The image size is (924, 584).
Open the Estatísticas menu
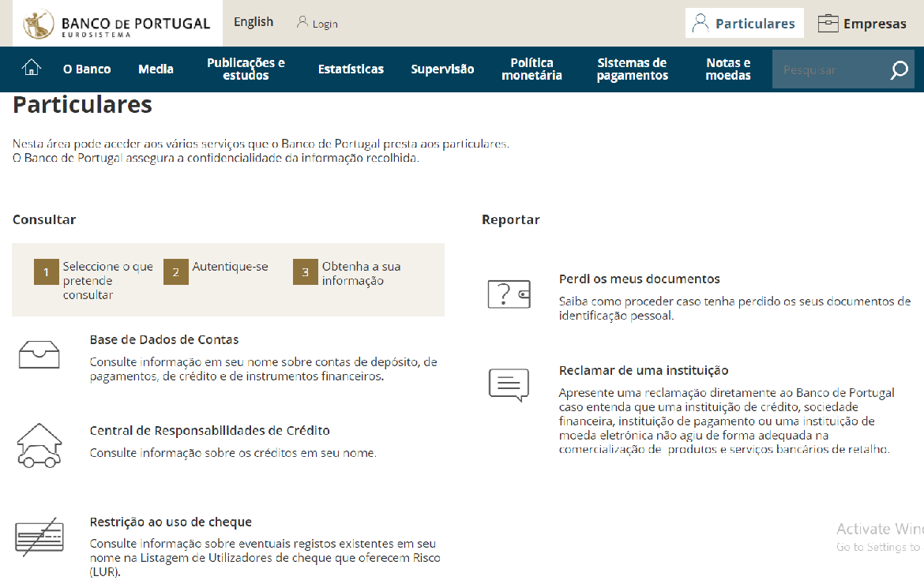(x=351, y=69)
